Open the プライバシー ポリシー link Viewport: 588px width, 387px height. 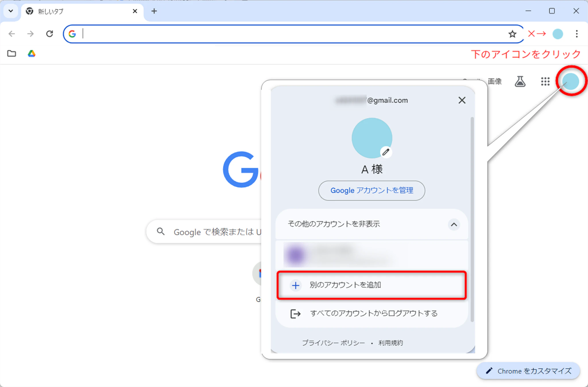333,343
